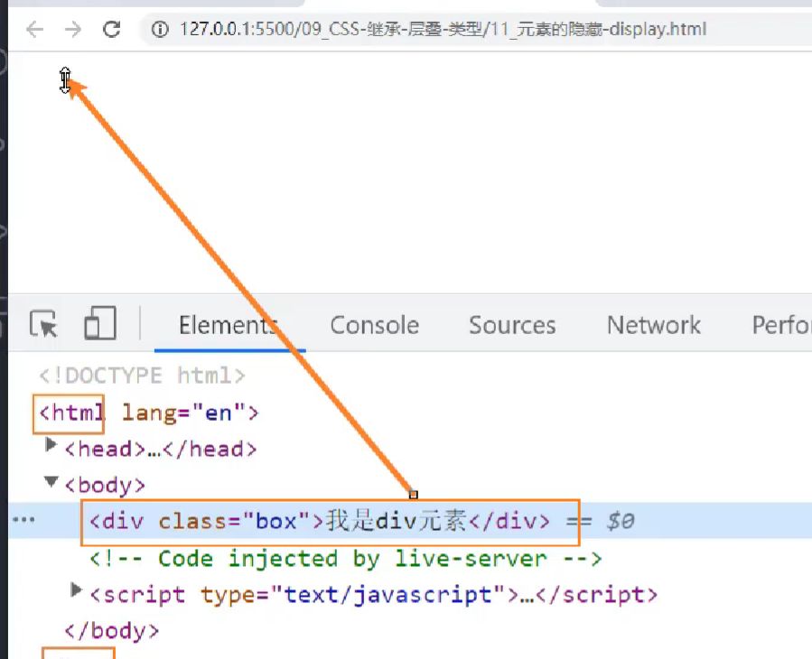Select the <head>…</head> node
812x659 pixels.
tap(161, 449)
